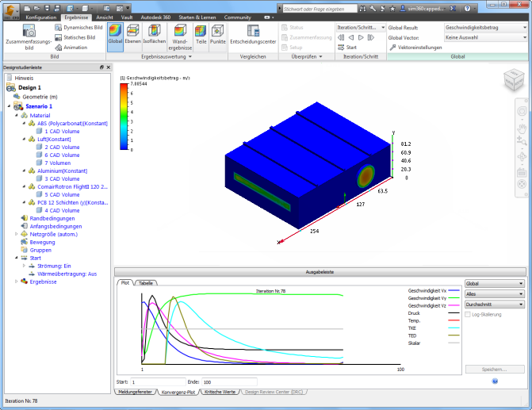Step back one iteration

(351, 37)
